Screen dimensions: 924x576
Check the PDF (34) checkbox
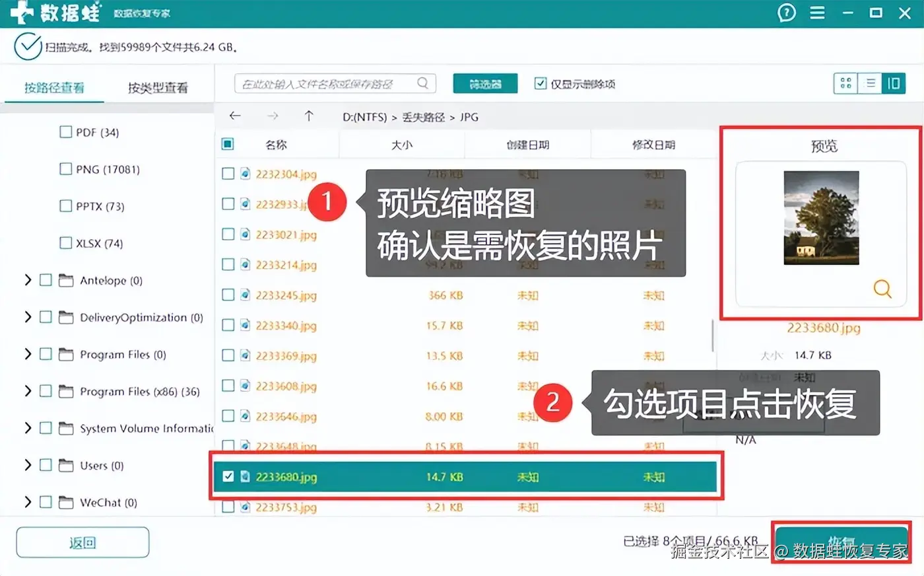(x=66, y=132)
